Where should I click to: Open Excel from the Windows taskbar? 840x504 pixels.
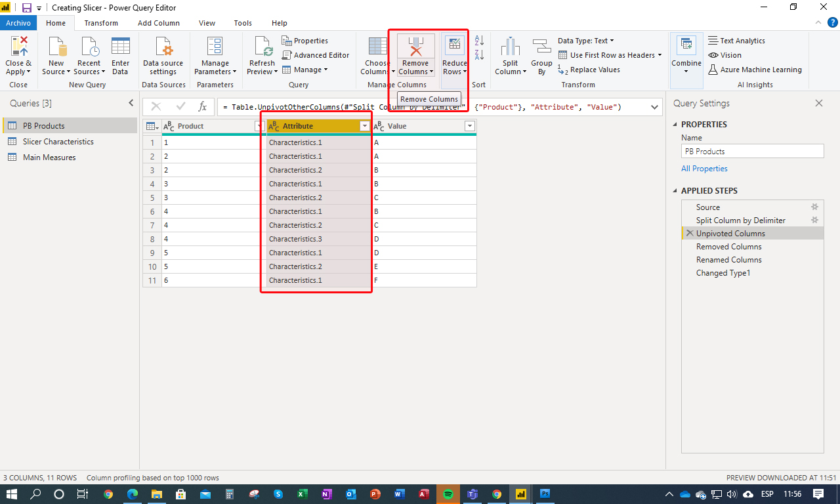click(x=303, y=494)
